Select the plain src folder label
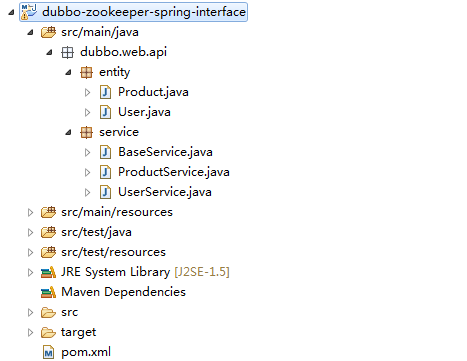The width and height of the screenshot is (467, 361). coord(69,313)
